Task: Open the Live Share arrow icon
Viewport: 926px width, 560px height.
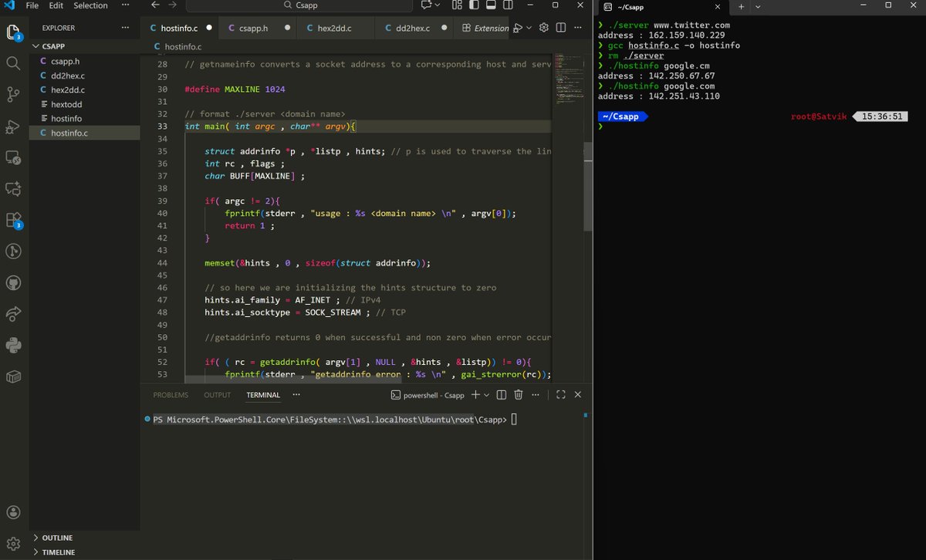Action: [x=13, y=314]
